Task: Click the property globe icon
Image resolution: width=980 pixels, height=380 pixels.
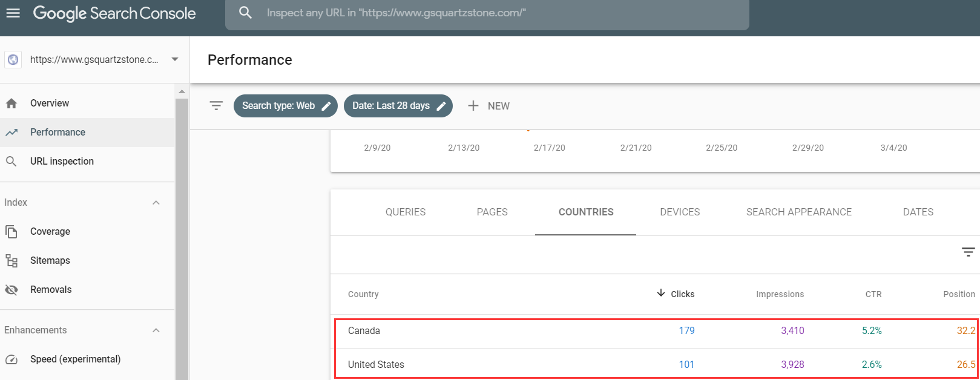Action: pyautogui.click(x=13, y=59)
